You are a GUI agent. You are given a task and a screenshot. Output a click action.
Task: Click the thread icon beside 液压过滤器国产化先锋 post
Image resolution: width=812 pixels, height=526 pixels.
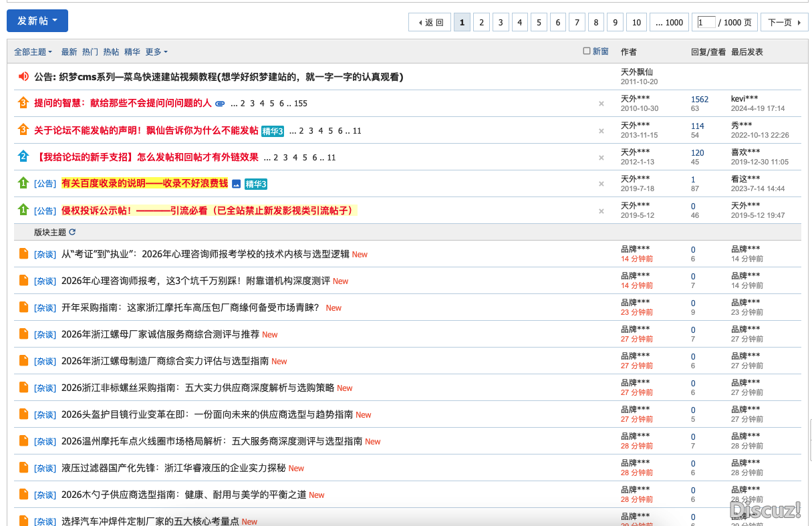click(x=23, y=467)
